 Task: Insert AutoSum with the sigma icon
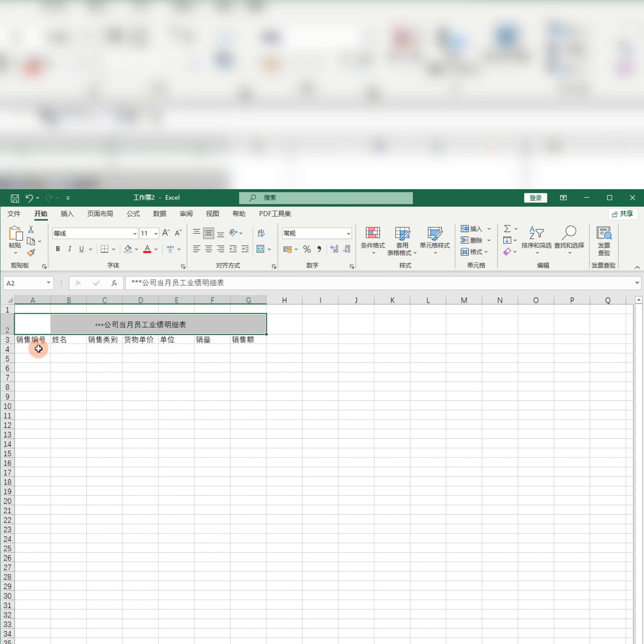coord(507,229)
